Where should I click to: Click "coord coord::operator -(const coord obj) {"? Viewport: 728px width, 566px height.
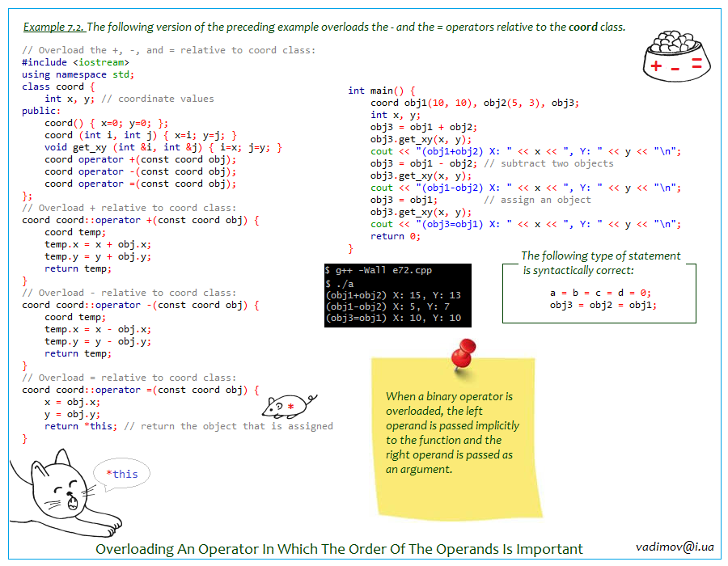(x=141, y=305)
